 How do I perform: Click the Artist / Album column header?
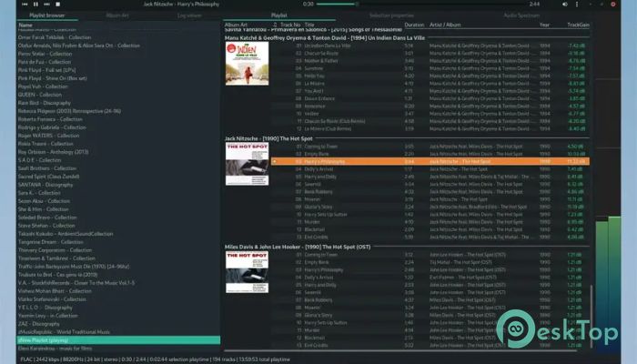(x=445, y=25)
